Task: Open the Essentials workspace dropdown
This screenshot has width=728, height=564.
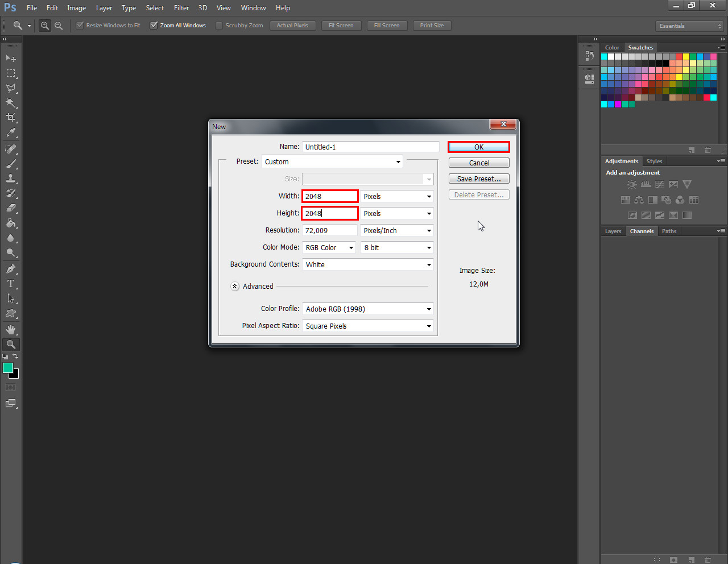Action: point(689,26)
